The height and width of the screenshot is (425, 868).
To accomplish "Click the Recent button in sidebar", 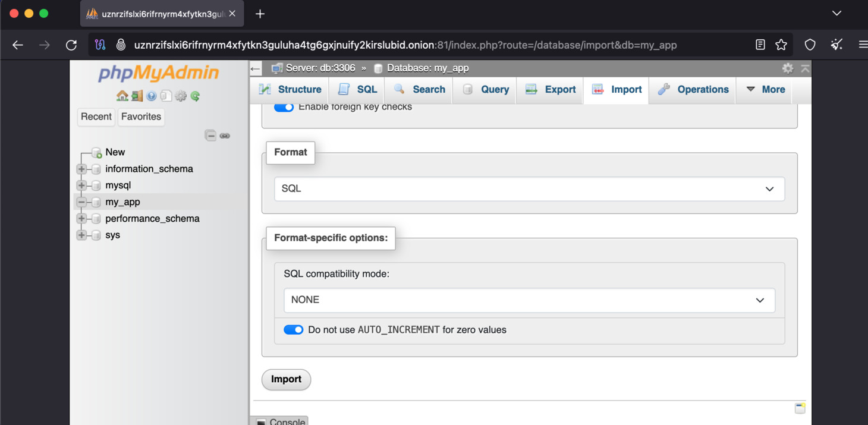I will [96, 117].
